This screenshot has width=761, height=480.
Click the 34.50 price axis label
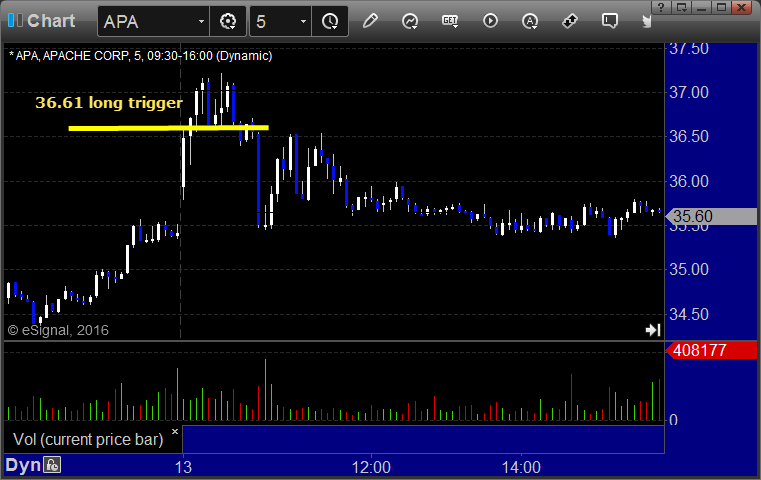[689, 314]
